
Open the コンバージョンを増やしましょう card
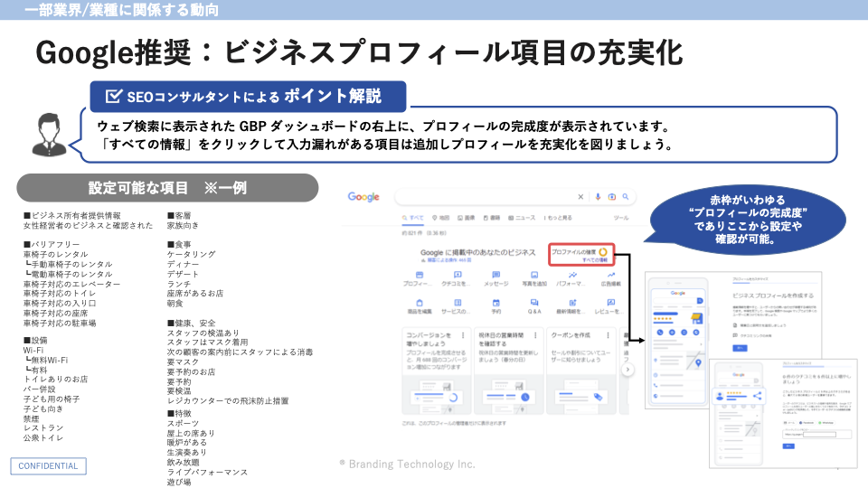coord(436,371)
